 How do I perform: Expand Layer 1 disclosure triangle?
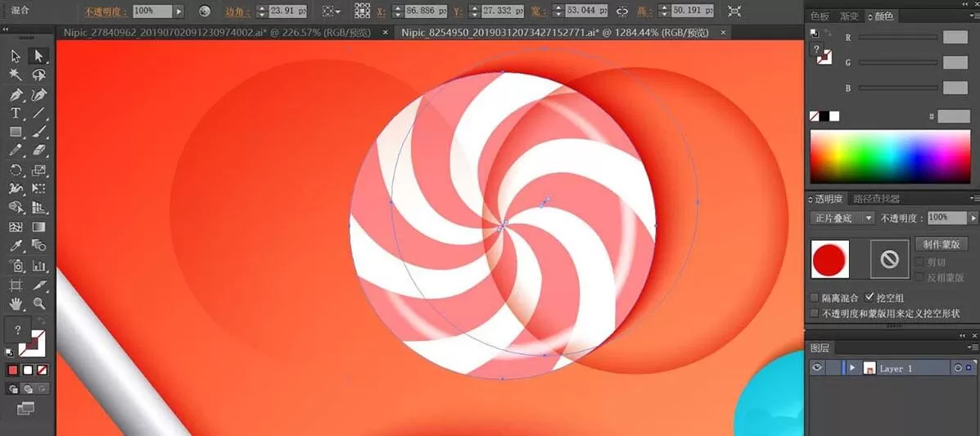[x=852, y=369]
